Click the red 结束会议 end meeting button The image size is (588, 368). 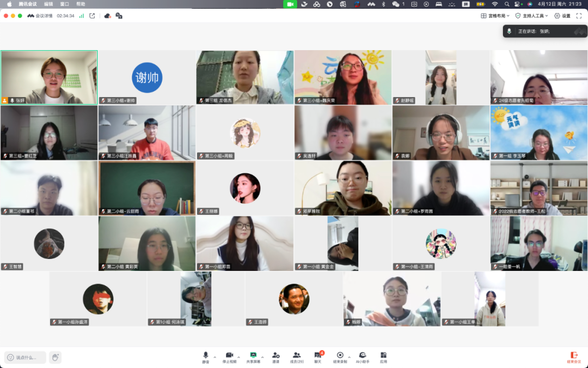[574, 357]
